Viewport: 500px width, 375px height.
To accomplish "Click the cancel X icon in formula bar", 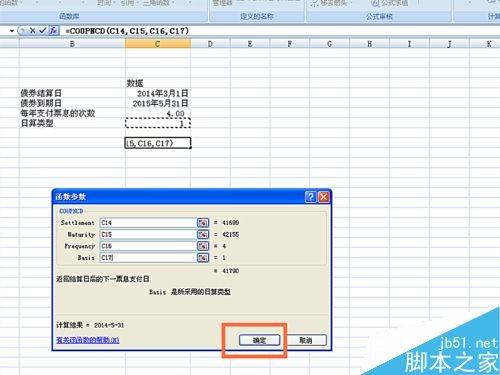I will click(x=32, y=31).
